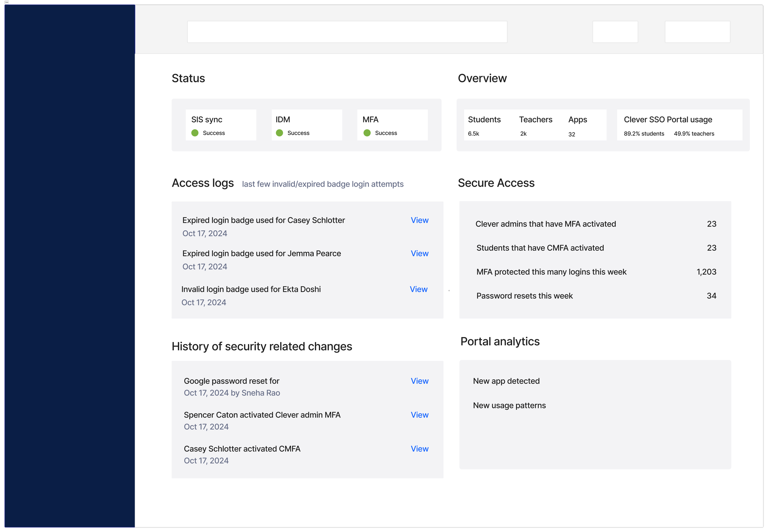Open the Students count tile
Image resolution: width=768 pixels, height=532 pixels.
484,126
